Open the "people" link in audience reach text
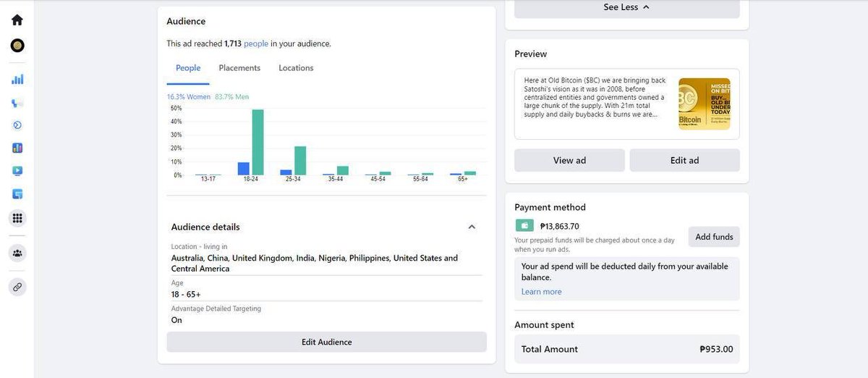Viewport: 868px width, 378px height. (x=256, y=43)
